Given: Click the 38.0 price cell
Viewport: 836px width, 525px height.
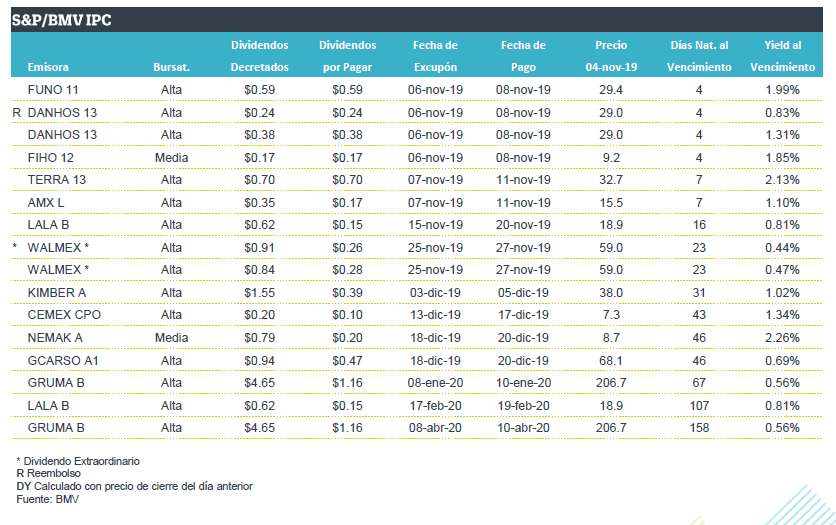Looking at the screenshot, I should pyautogui.click(x=611, y=293).
